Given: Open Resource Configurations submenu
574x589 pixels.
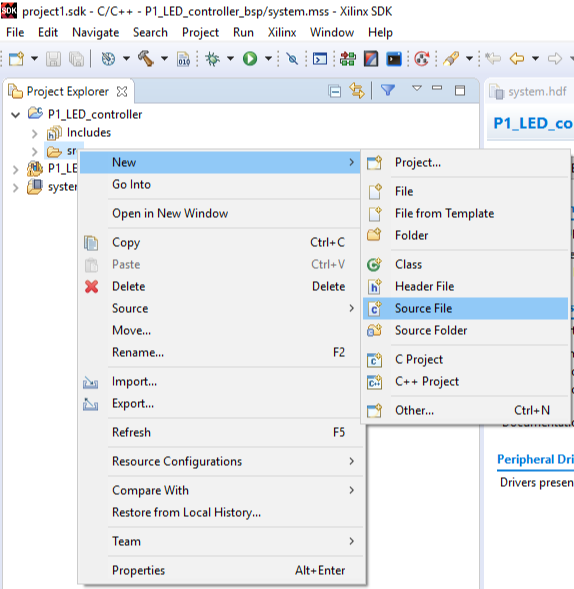Looking at the screenshot, I should tap(221, 461).
